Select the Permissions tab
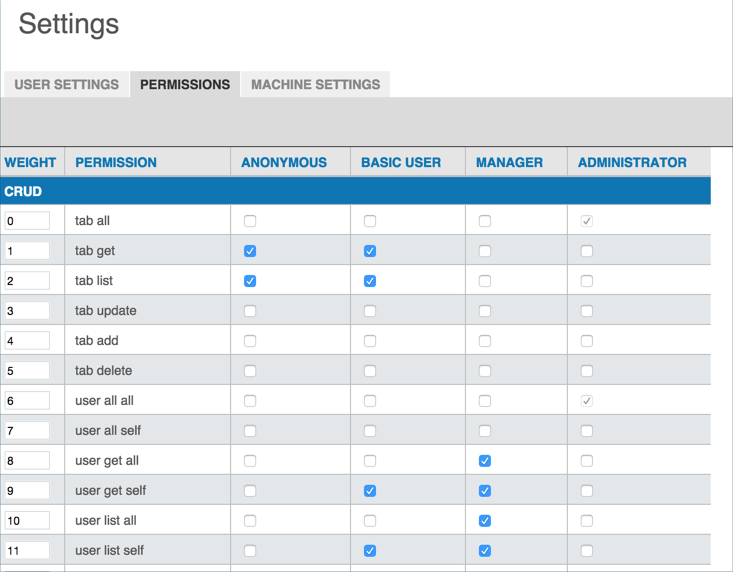Image resolution: width=733 pixels, height=572 pixels. coord(185,84)
